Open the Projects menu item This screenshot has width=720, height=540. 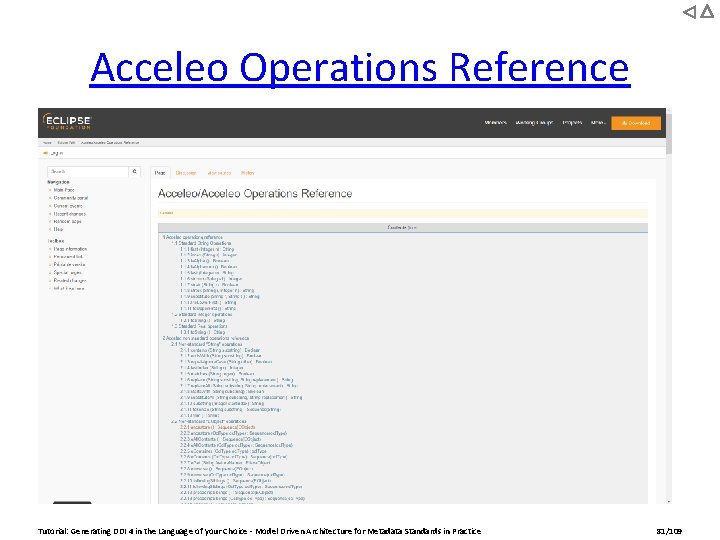(x=572, y=123)
